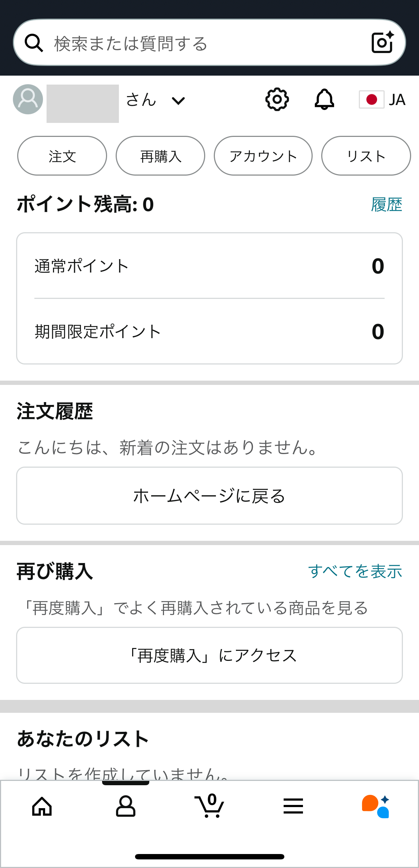Tap the ホームページに戻る button

tap(209, 496)
